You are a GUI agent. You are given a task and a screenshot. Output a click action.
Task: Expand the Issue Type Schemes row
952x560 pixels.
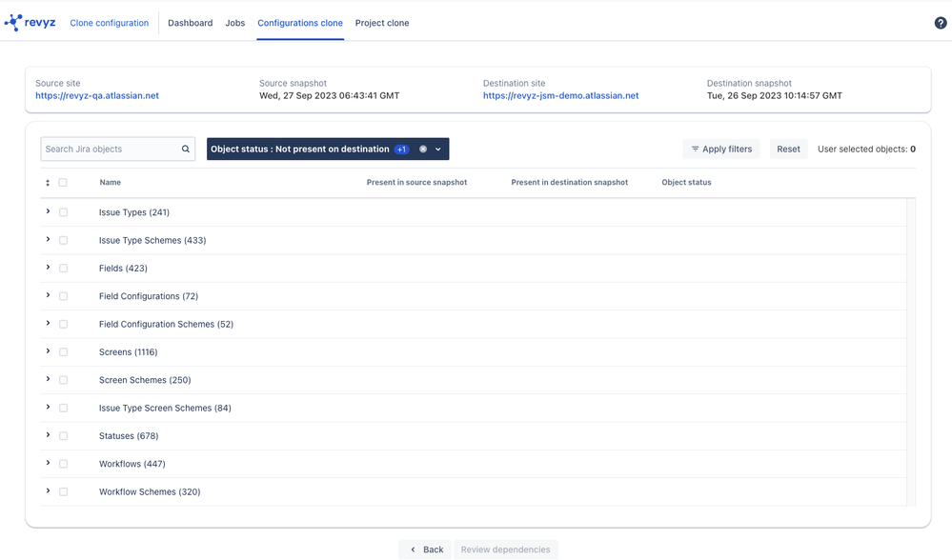(x=48, y=239)
